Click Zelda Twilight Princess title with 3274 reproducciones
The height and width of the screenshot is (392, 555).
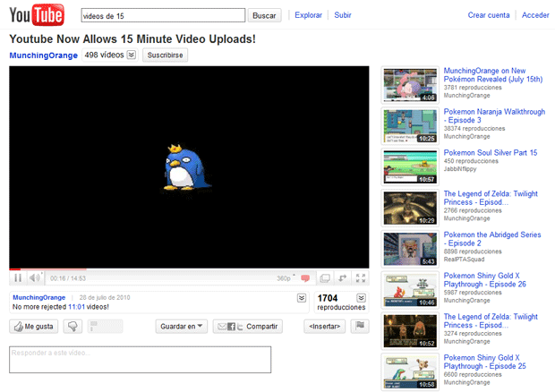pos(491,321)
